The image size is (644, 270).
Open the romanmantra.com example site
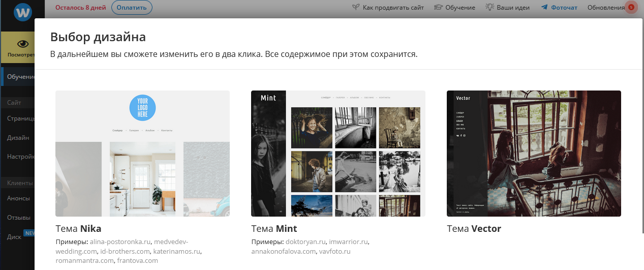coord(84,260)
